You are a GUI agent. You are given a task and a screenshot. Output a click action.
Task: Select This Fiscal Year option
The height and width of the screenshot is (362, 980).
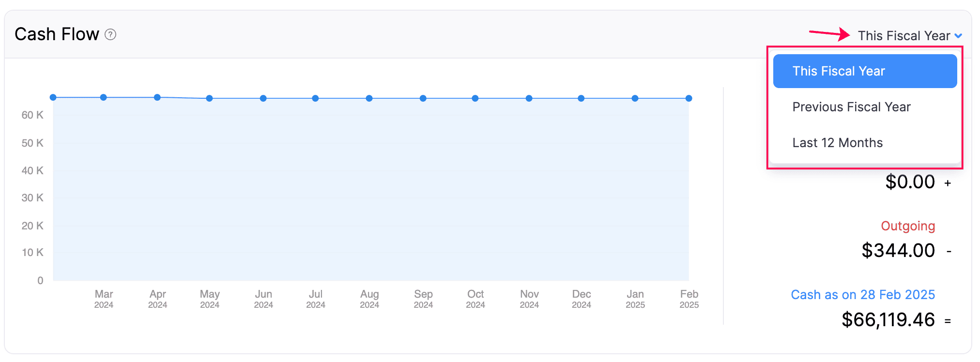[x=865, y=71]
